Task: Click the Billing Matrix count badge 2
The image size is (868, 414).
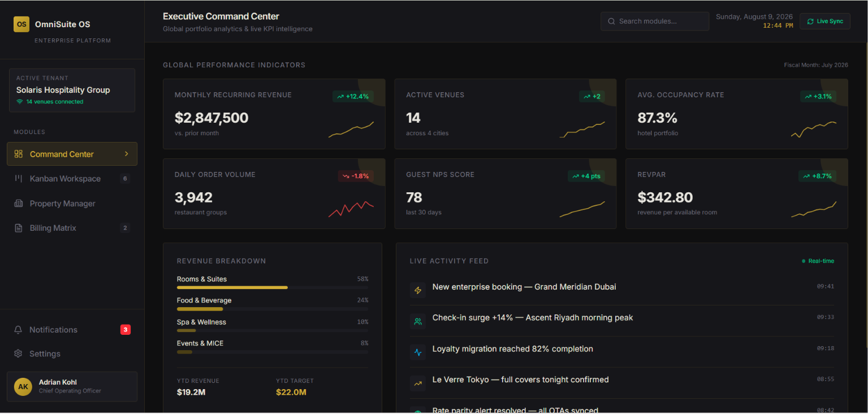Action: 125,228
